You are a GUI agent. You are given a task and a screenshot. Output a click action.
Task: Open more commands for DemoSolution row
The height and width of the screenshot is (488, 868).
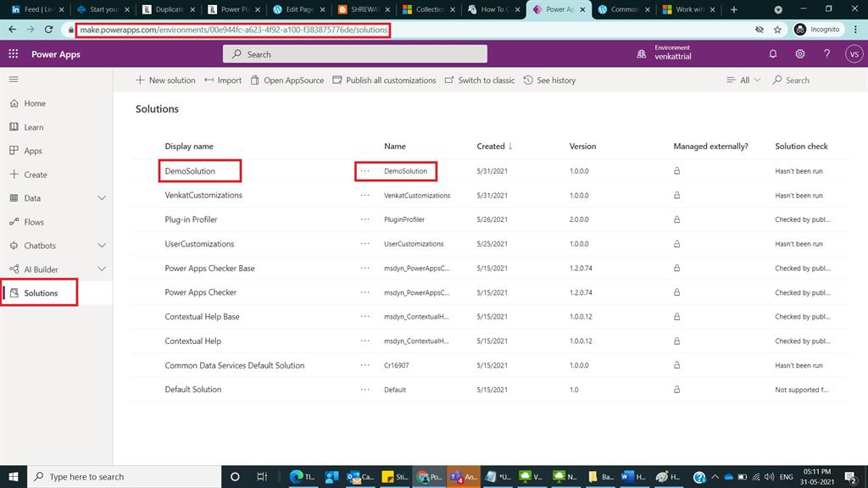pyautogui.click(x=364, y=170)
